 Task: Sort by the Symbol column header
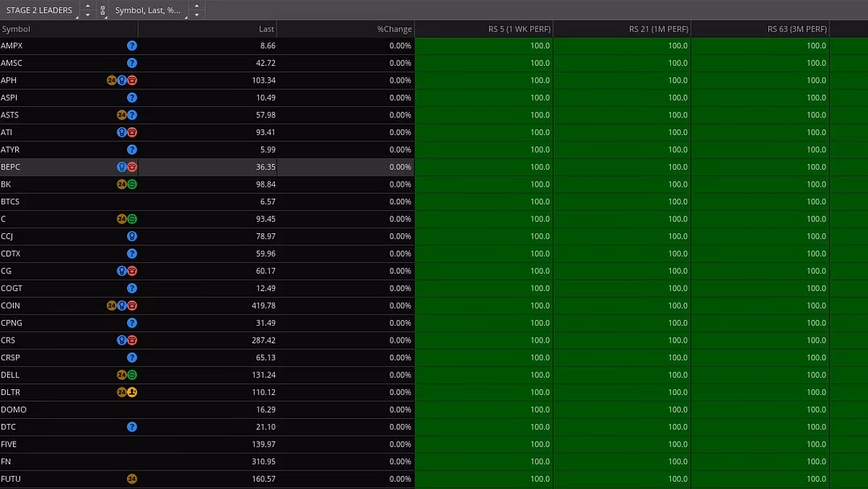(16, 29)
